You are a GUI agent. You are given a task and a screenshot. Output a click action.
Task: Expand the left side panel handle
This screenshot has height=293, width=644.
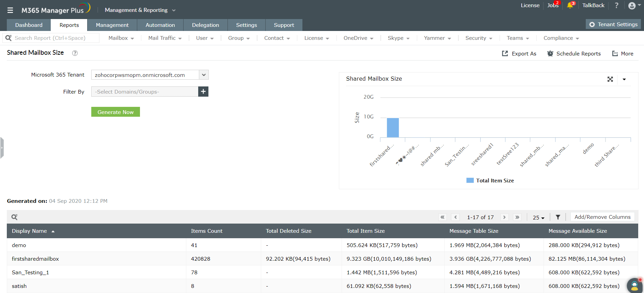click(x=2, y=148)
